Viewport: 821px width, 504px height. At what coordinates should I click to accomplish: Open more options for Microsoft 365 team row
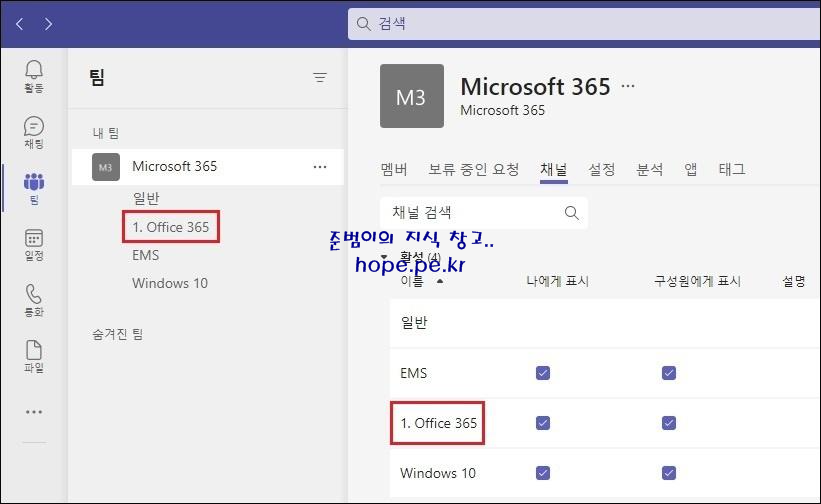point(320,167)
